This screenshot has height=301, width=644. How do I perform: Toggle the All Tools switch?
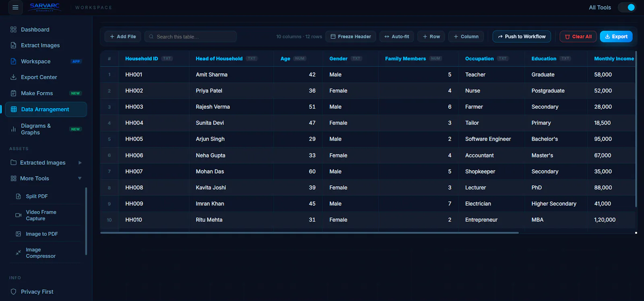pos(627,7)
